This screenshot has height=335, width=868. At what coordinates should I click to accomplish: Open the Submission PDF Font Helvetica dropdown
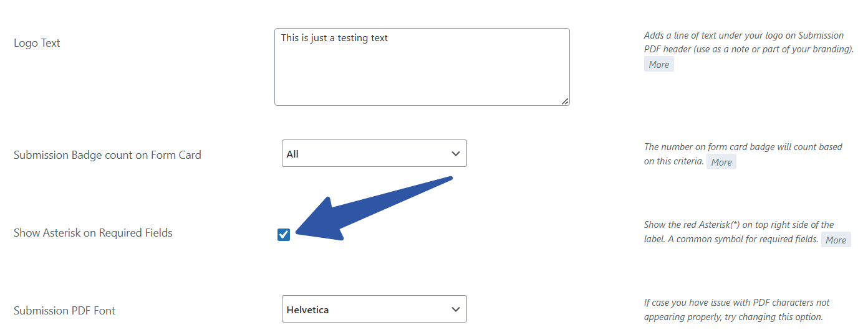(x=374, y=309)
